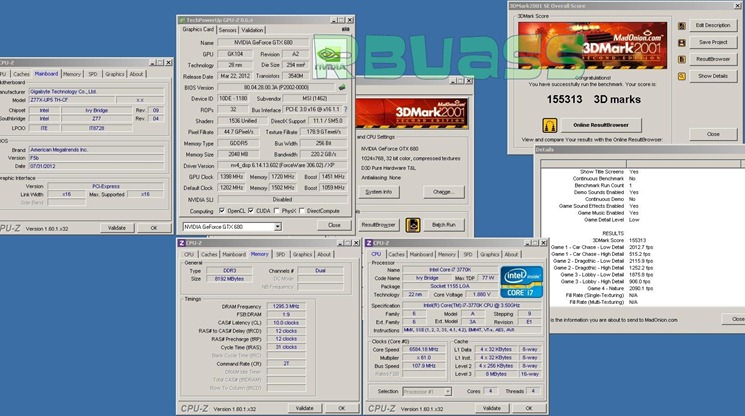The image size is (745, 416).
Task: Open the Processor #1 selection dropdown
Action: pos(448,392)
